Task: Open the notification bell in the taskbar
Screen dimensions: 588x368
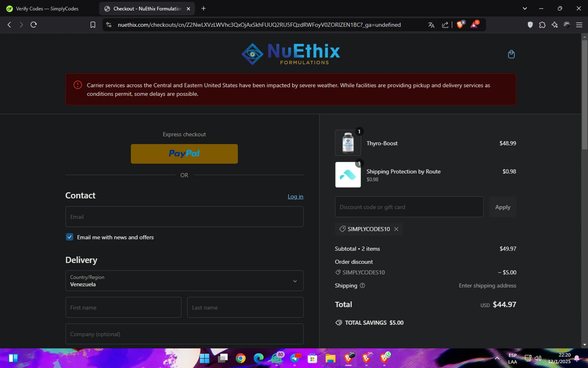Action: click(x=577, y=358)
